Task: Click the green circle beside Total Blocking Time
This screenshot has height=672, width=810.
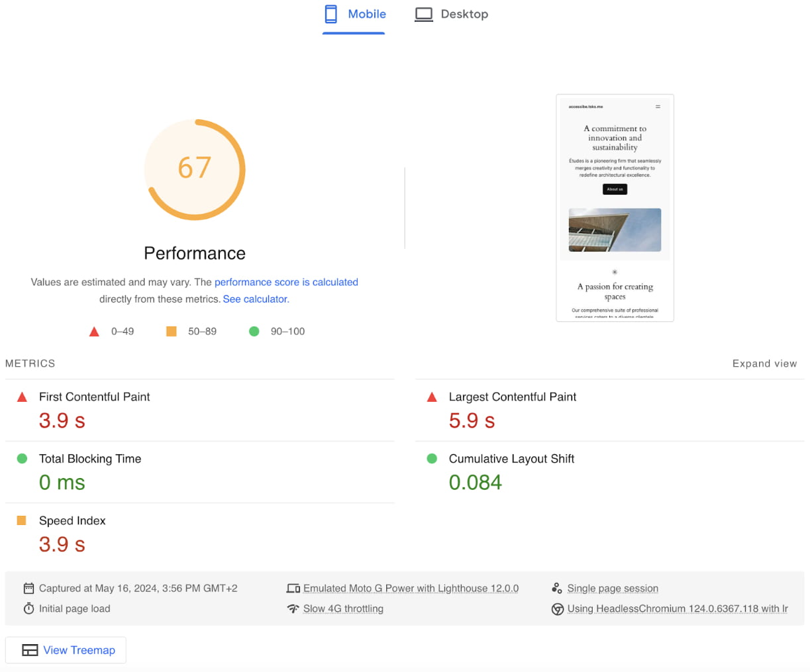Action: 22,458
